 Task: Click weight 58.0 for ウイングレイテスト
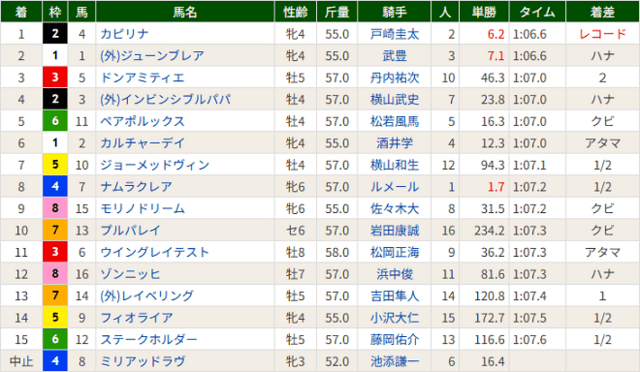click(x=337, y=252)
